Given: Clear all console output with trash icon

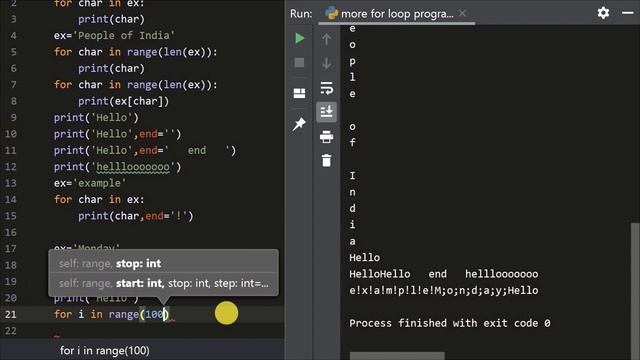Looking at the screenshot, I should tap(326, 160).
